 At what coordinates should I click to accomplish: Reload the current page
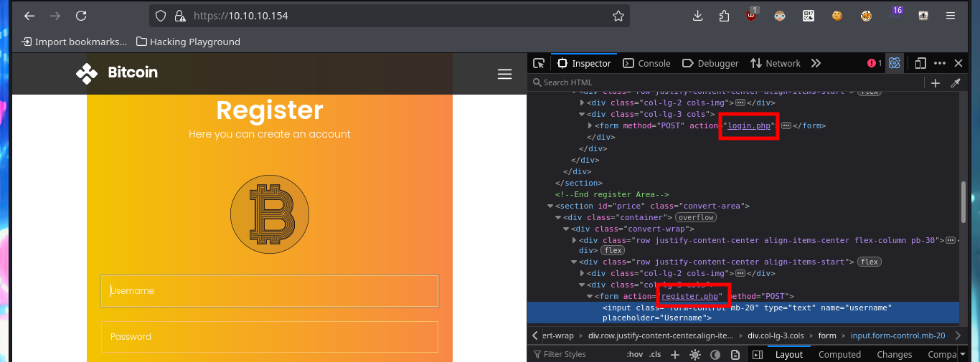81,16
